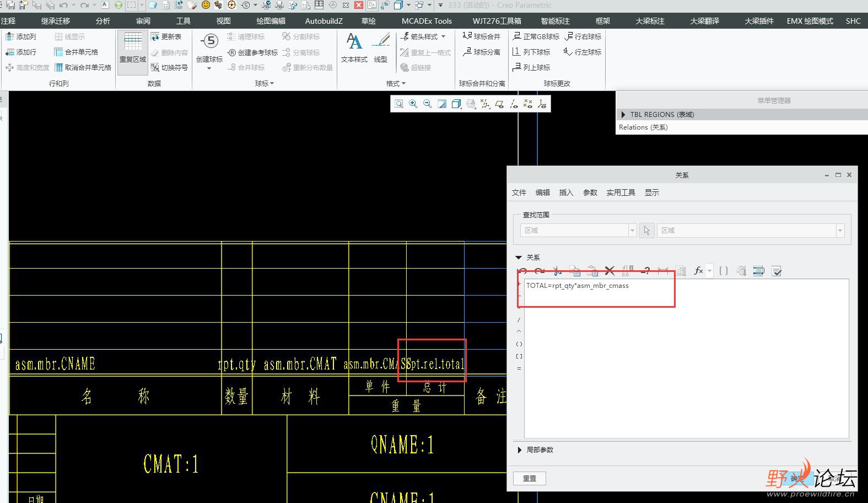Click the 添加行 (add row) icon
868x503 pixels.
coord(10,52)
